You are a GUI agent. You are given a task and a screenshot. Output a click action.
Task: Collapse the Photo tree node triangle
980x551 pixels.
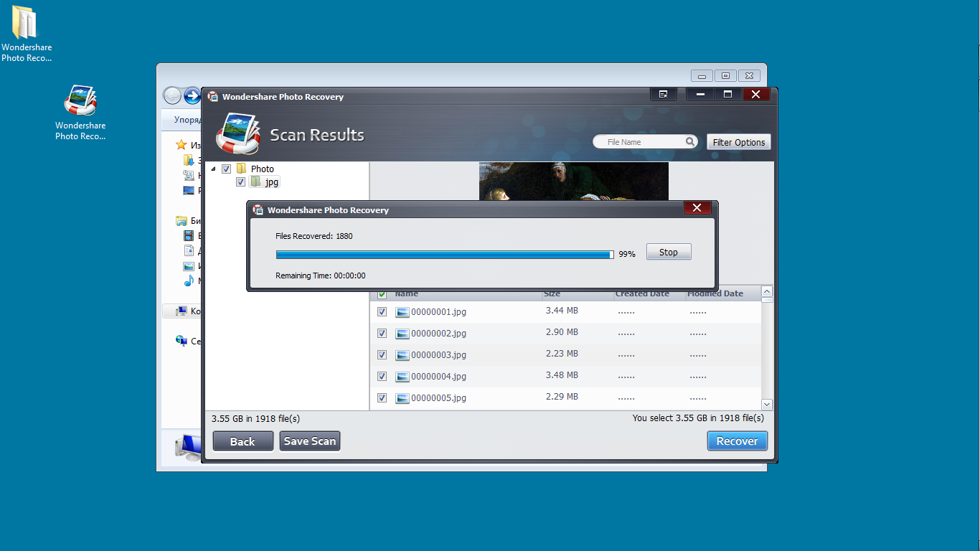point(213,169)
